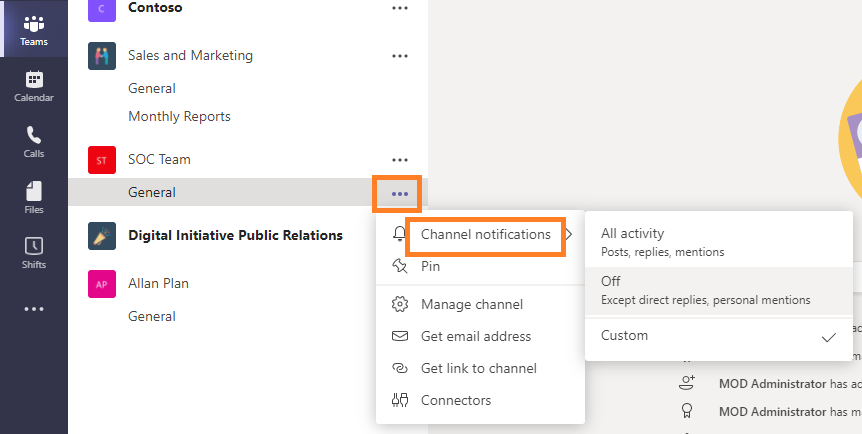Click the Digital Initiative Public Relations avatar

102,236
